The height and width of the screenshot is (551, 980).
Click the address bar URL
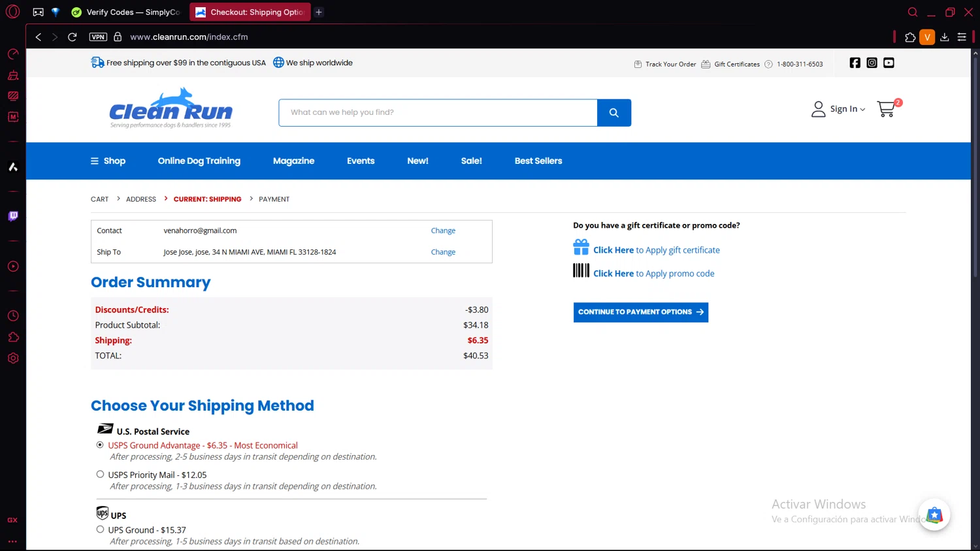[189, 37]
